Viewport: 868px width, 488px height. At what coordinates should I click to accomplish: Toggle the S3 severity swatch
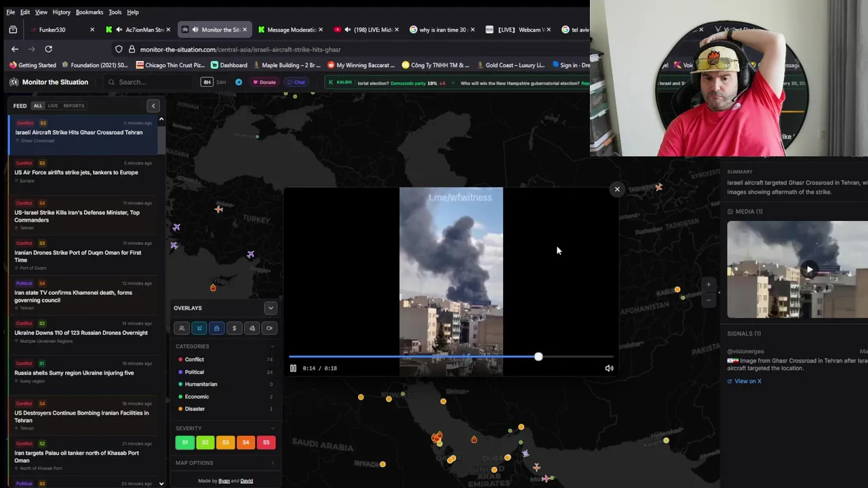point(225,443)
